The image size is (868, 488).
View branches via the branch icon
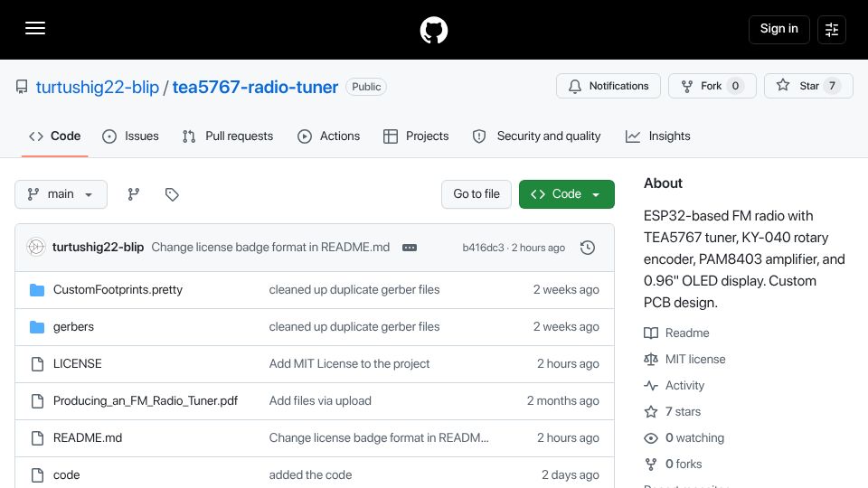[x=134, y=194]
